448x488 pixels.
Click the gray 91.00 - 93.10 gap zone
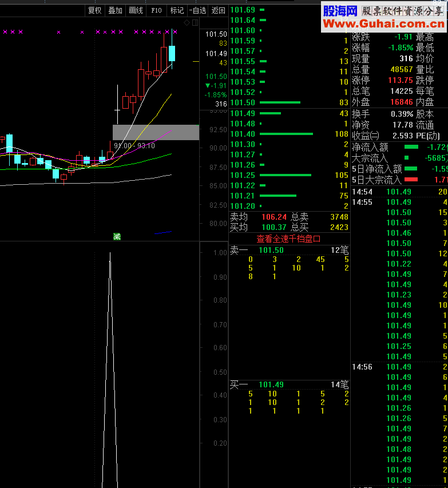156,132
